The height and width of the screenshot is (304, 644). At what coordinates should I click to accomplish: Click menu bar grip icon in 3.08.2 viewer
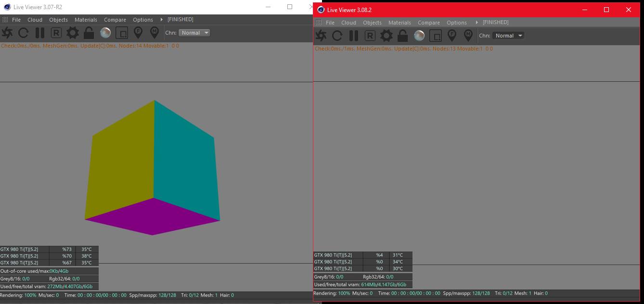[x=319, y=23]
